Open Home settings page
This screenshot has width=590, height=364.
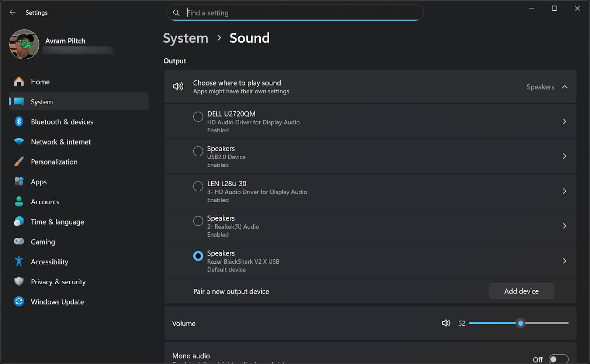pos(79,82)
